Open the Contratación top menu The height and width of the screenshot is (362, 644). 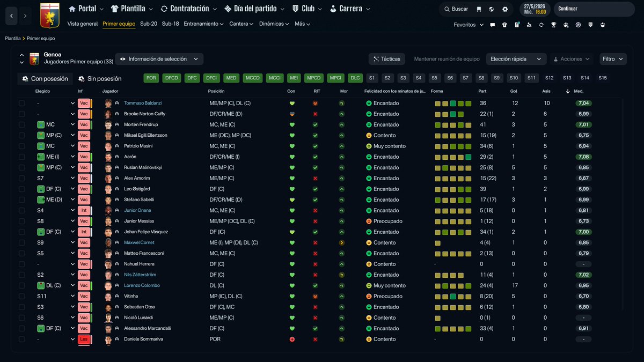pos(188,9)
